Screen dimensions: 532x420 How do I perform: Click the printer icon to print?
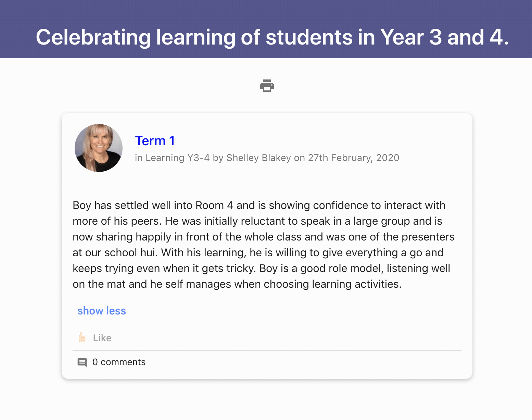click(267, 86)
